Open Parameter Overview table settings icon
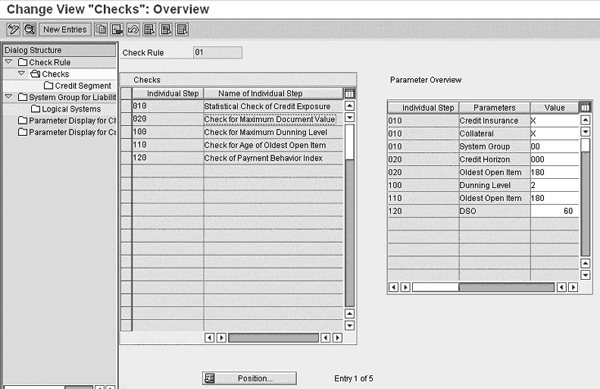 tap(585, 107)
